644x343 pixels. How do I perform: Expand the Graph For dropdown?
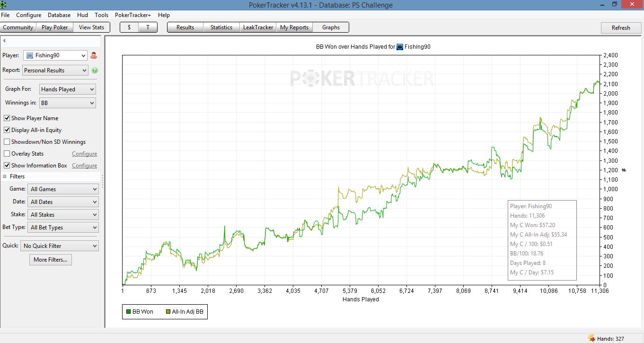point(67,89)
